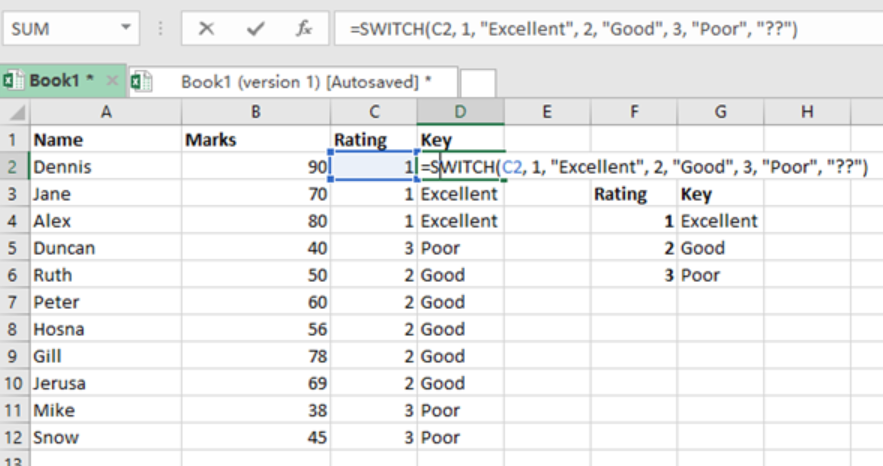Cancel the formula entry with X icon

[x=206, y=28]
